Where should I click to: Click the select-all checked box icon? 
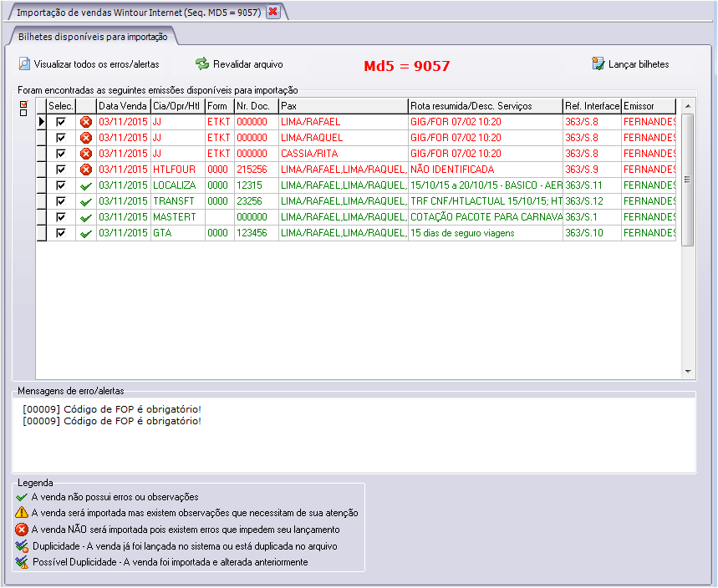[x=23, y=104]
